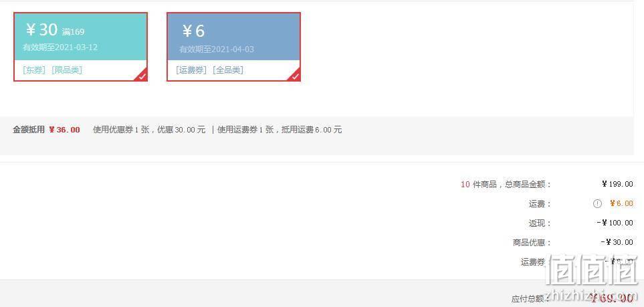Click the total goods amount ¥199.00
Image resolution: width=644 pixels, height=307 pixels.
(617, 184)
